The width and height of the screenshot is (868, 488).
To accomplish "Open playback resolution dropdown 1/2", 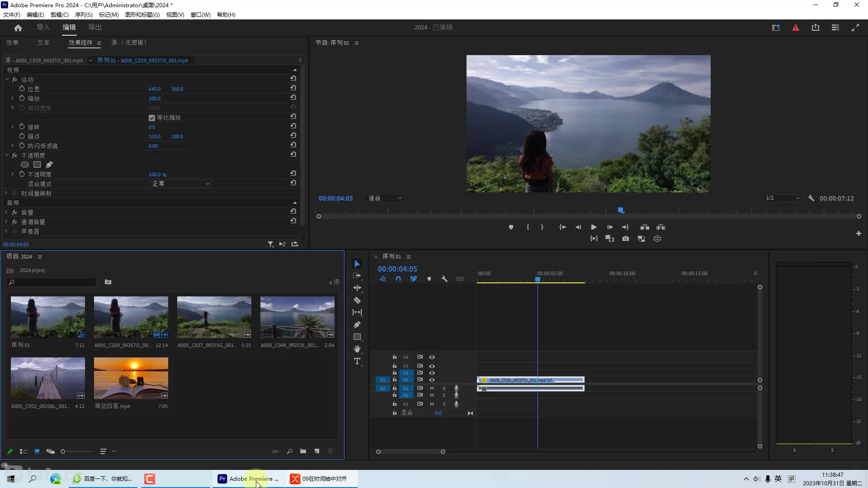I will coord(783,198).
